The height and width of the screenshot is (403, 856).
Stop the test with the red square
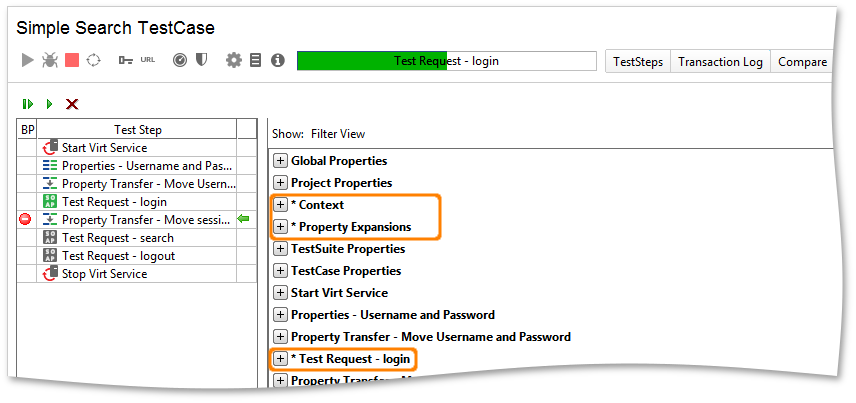[72, 60]
